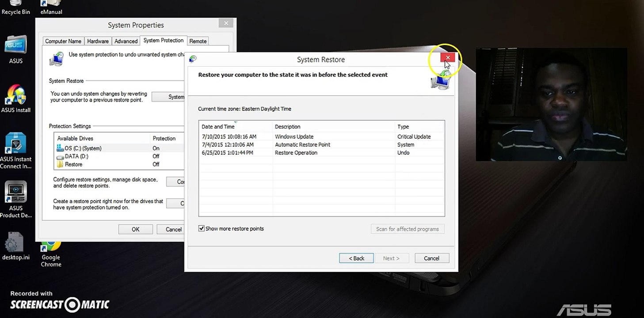Switch to the Computer Name tab
The height and width of the screenshot is (318, 644).
(x=63, y=41)
